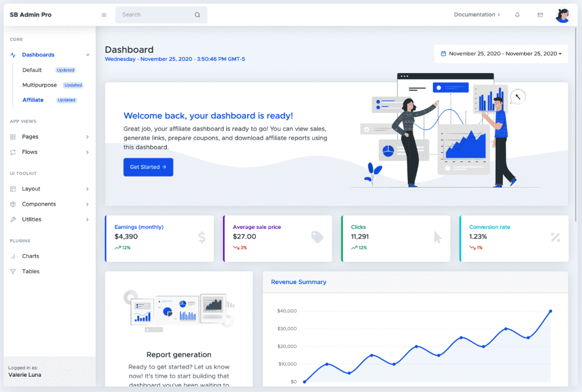582x392 pixels.
Task: Click the search magnifier icon
Action: [x=197, y=15]
